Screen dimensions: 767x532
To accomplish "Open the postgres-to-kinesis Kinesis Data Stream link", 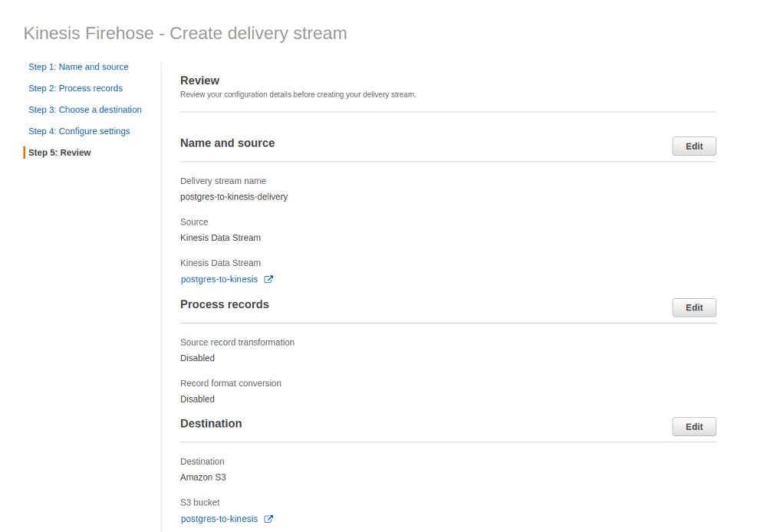I will click(x=219, y=279).
